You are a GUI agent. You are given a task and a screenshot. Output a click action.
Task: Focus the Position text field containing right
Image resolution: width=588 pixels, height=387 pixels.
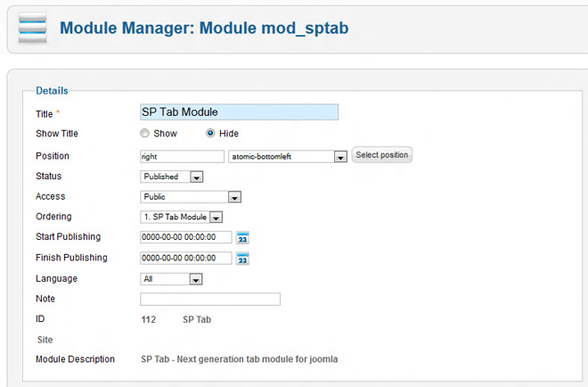click(182, 156)
